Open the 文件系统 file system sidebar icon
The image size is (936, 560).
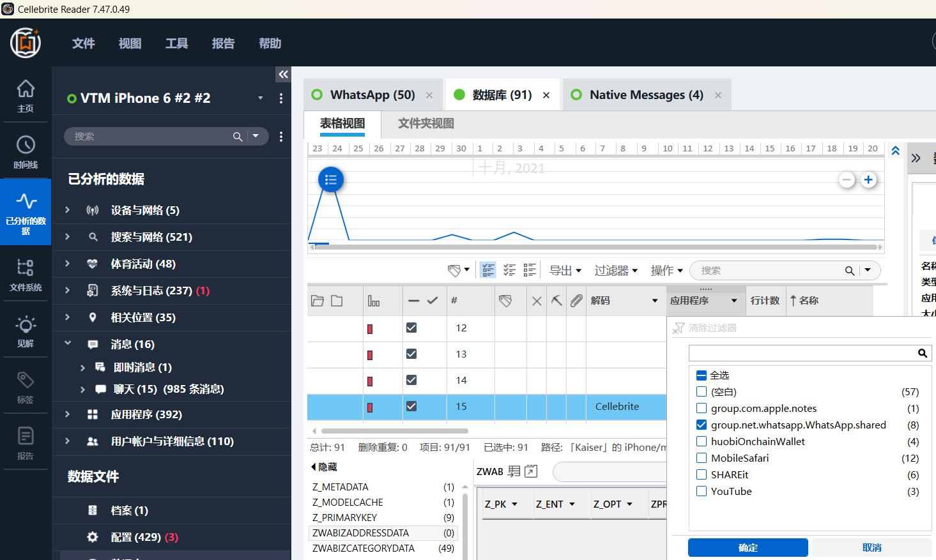coord(26,274)
